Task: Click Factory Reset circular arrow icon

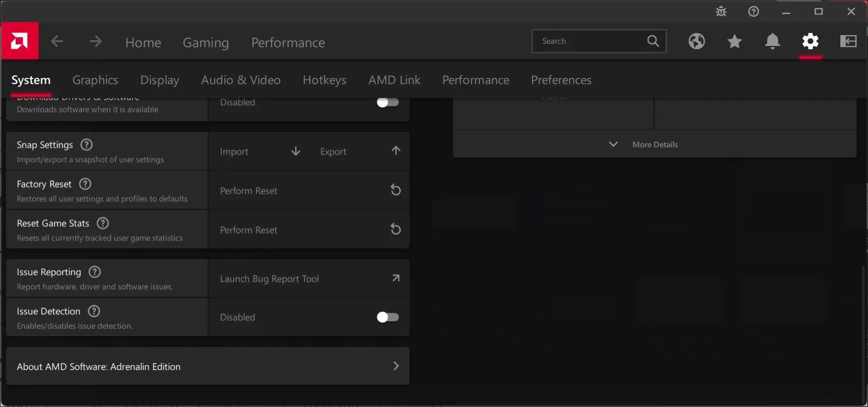Action: [396, 190]
